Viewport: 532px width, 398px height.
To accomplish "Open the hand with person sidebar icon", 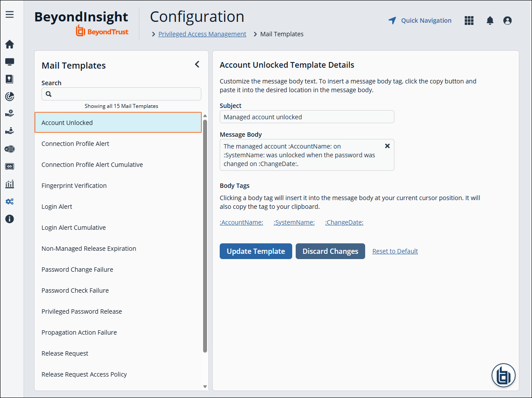I will [10, 131].
